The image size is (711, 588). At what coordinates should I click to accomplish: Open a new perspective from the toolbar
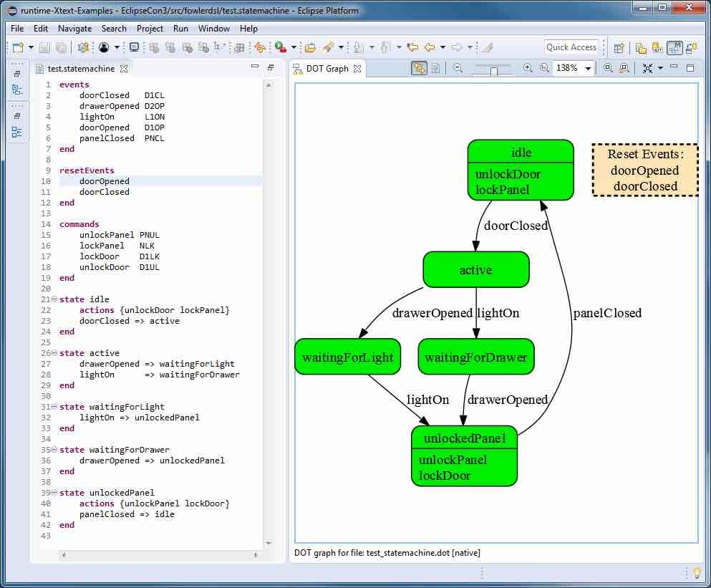click(619, 47)
